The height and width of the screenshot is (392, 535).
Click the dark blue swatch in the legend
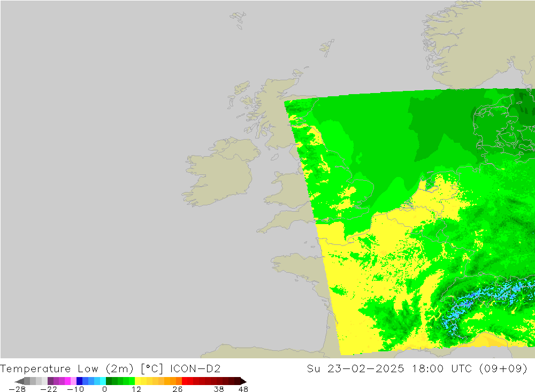[x=79, y=381]
